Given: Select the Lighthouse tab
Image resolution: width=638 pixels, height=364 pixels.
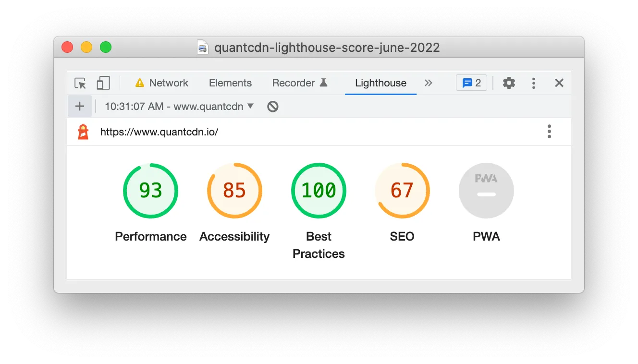Looking at the screenshot, I should point(380,83).
